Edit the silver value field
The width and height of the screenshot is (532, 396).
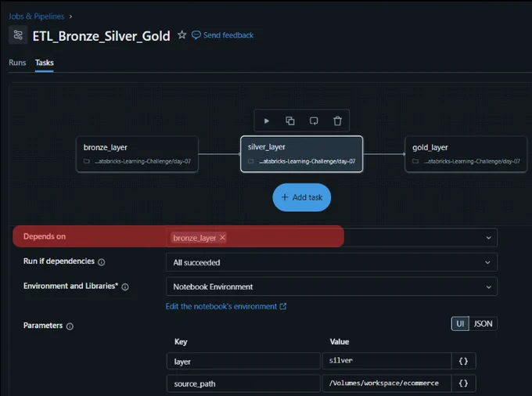(x=386, y=361)
